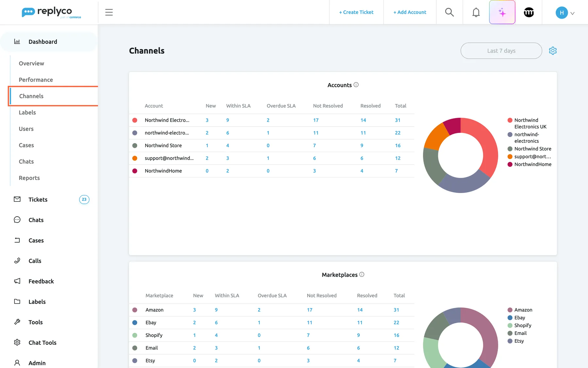Click the black round m app icon
The image size is (588, 368).
(x=529, y=12)
